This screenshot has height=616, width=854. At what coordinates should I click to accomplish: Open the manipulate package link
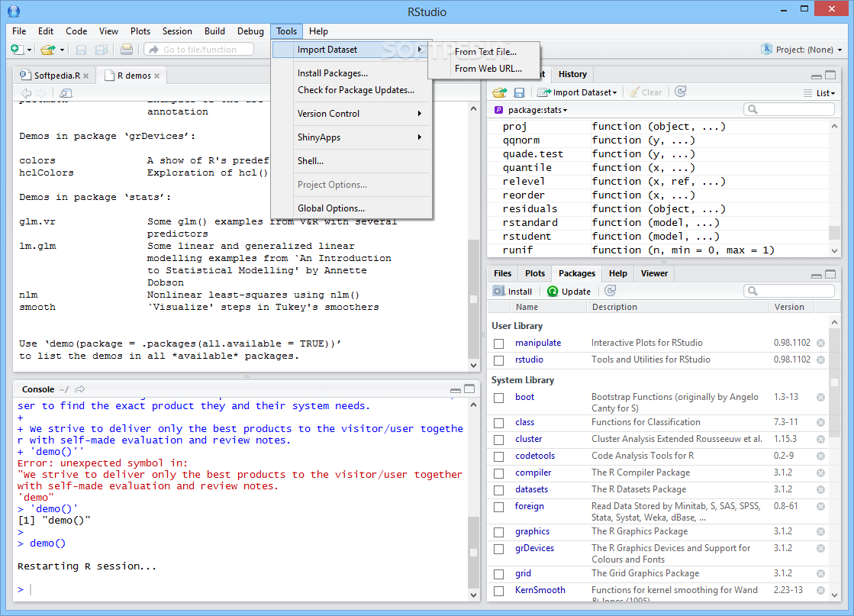[538, 343]
